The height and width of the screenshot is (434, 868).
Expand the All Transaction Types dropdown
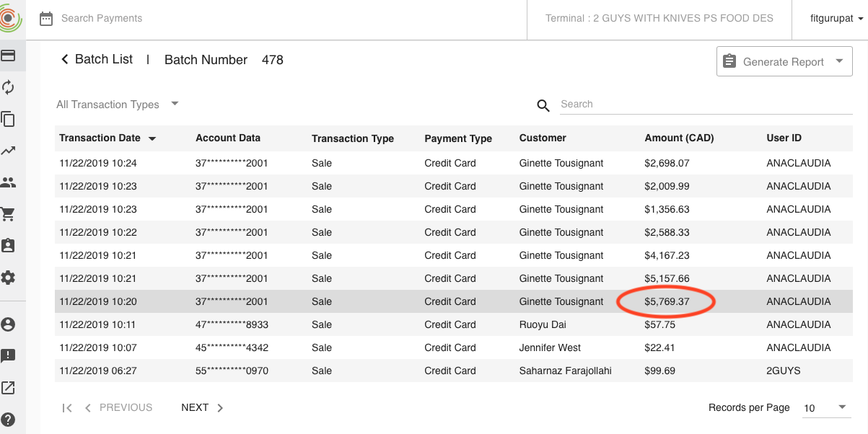click(x=118, y=105)
